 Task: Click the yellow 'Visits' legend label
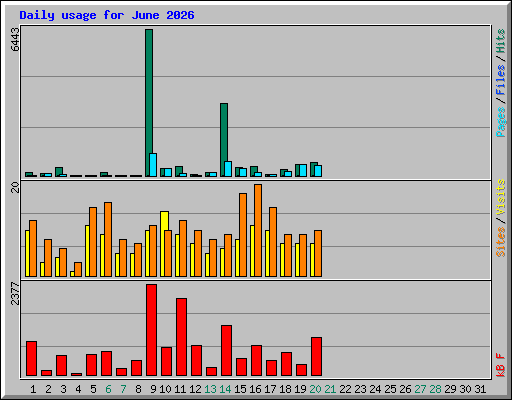(501, 197)
